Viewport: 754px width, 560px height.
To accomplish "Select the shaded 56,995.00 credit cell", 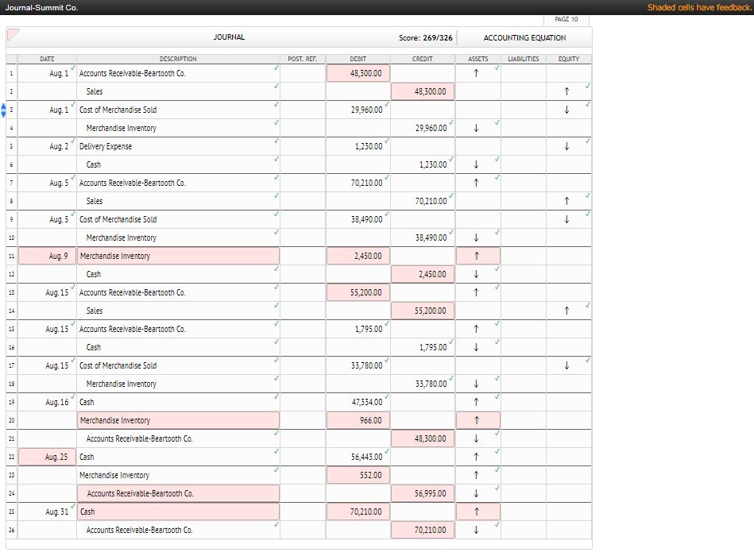I will 423,493.
